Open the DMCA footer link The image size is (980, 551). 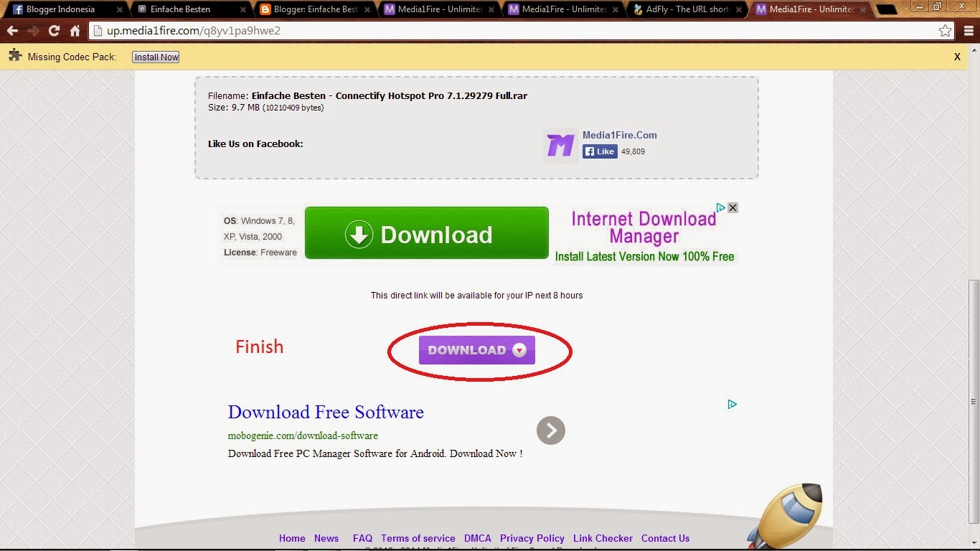tap(478, 538)
